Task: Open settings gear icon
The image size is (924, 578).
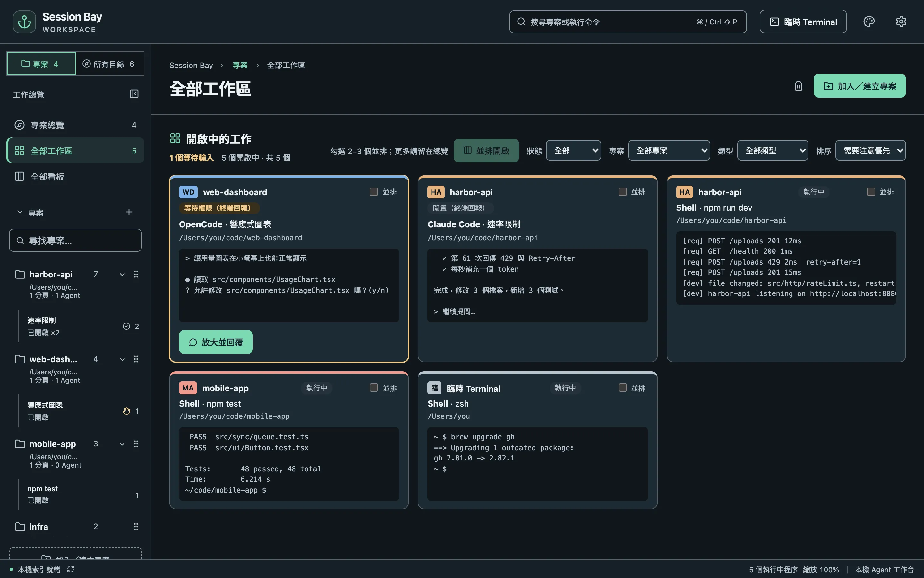Action: [901, 22]
